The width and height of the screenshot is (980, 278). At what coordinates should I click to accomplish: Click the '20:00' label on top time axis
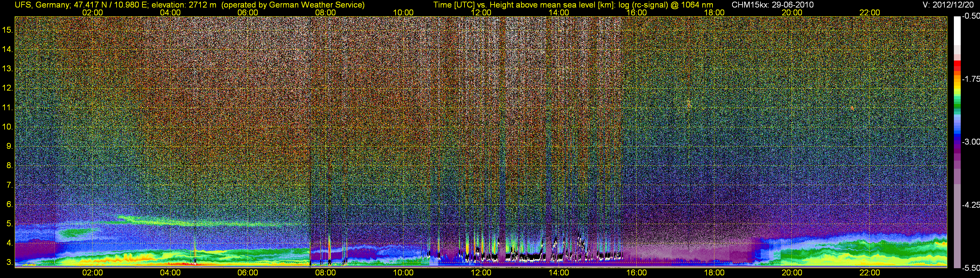(792, 12)
